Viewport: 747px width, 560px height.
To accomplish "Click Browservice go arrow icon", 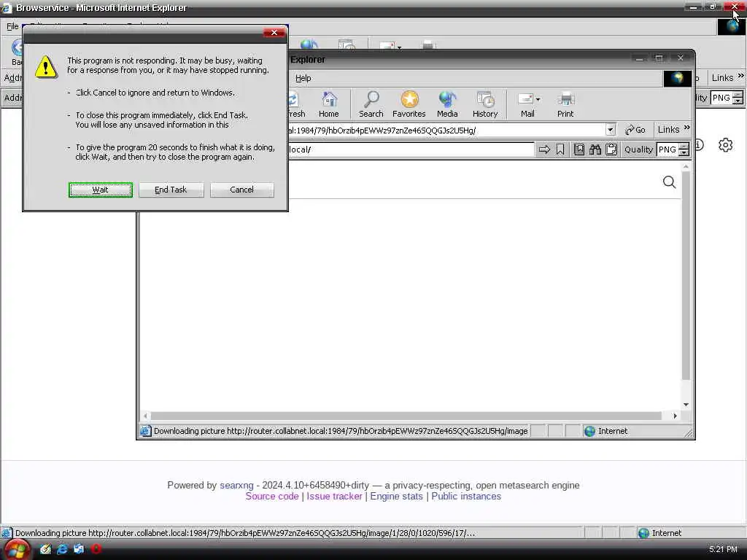I will point(544,149).
